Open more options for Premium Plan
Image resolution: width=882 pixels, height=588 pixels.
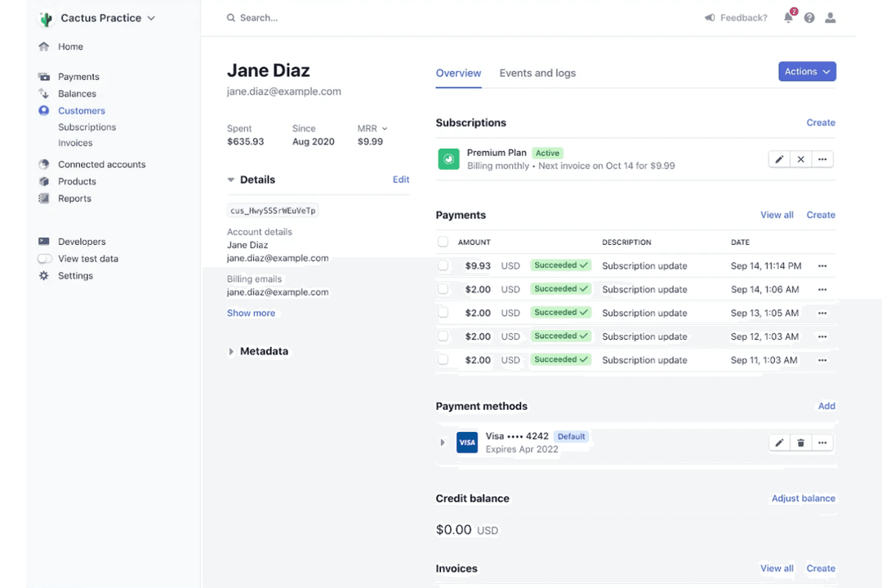(822, 159)
